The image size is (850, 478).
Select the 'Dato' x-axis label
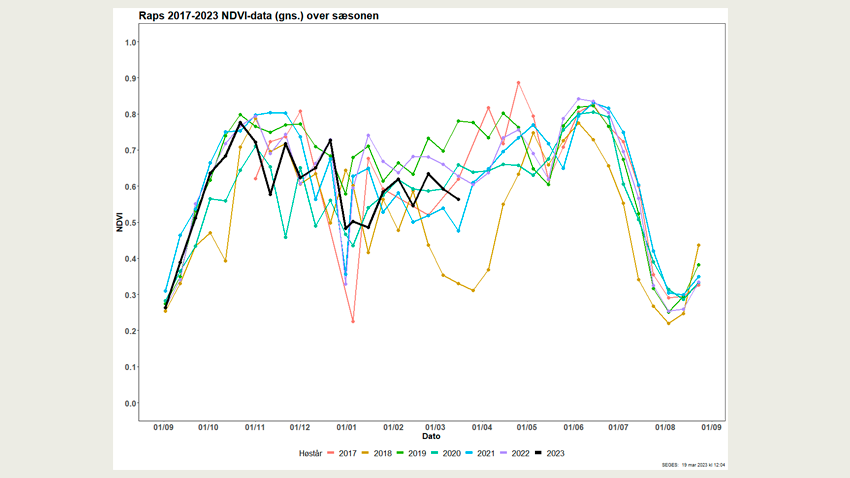point(430,437)
